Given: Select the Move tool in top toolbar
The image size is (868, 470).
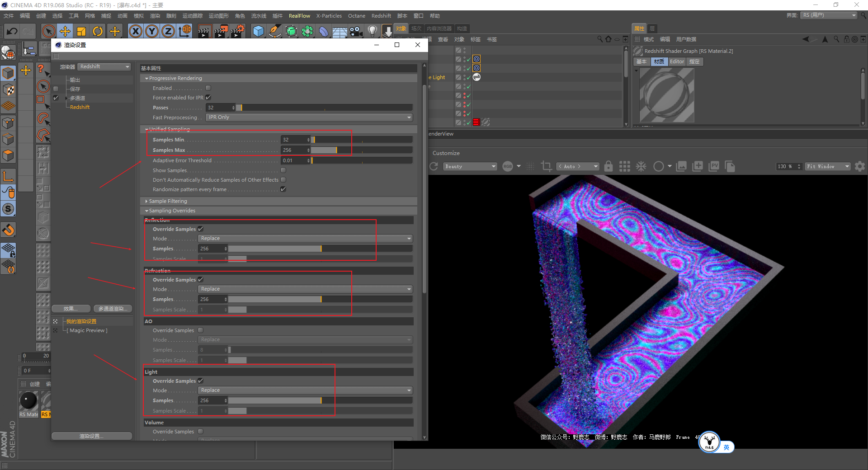Looking at the screenshot, I should pos(65,31).
